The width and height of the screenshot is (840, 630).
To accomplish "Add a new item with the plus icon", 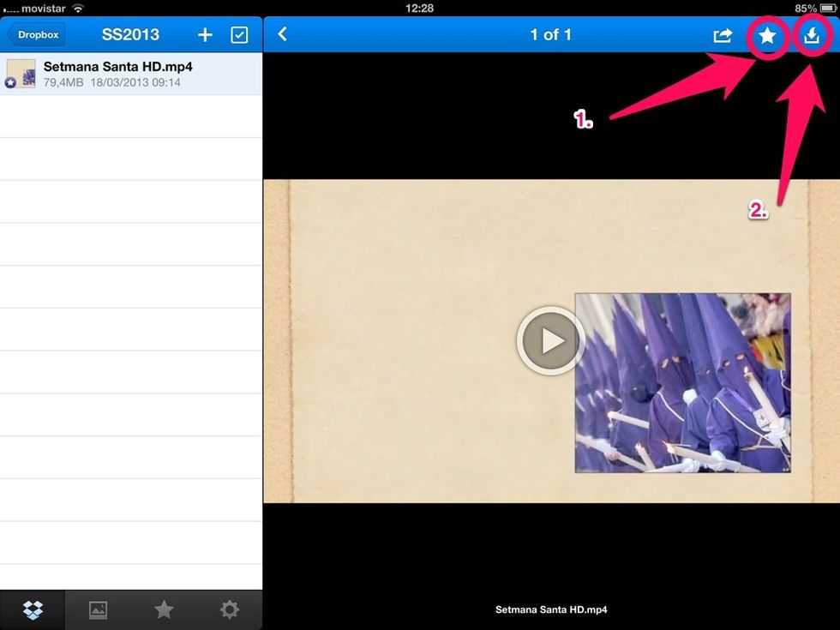I will (x=205, y=35).
